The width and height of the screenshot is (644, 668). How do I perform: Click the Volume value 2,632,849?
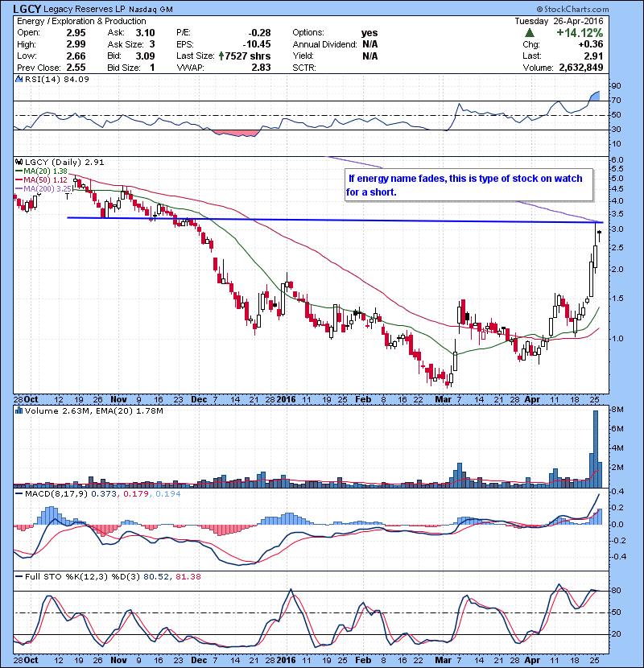click(581, 68)
